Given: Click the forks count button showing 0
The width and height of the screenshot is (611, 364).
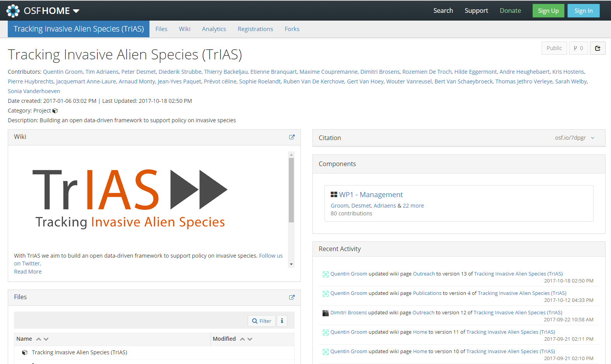Looking at the screenshot, I should [x=578, y=48].
